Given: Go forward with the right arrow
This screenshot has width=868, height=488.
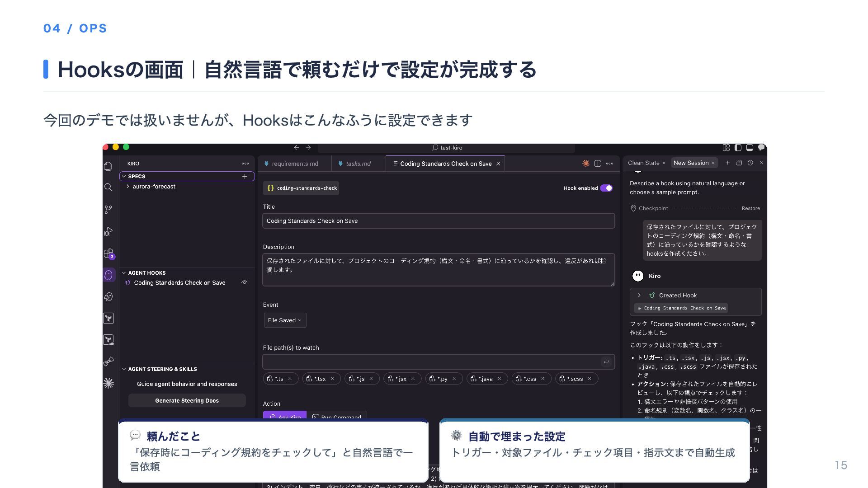Looking at the screenshot, I should point(308,148).
